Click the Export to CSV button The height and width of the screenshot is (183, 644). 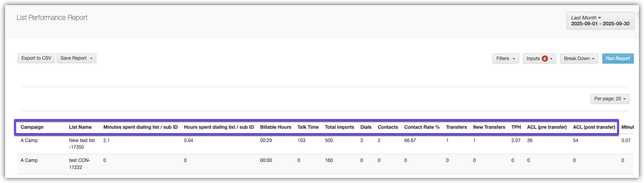(36, 58)
